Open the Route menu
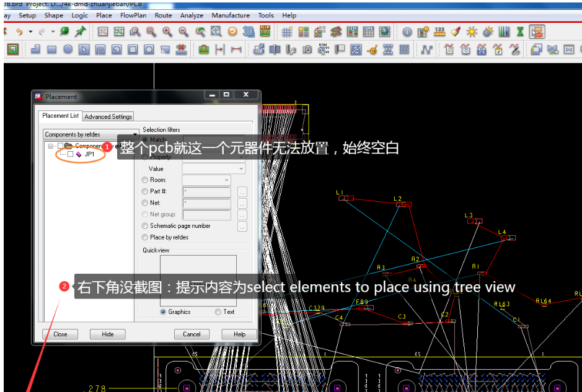582x392 pixels. click(x=163, y=15)
